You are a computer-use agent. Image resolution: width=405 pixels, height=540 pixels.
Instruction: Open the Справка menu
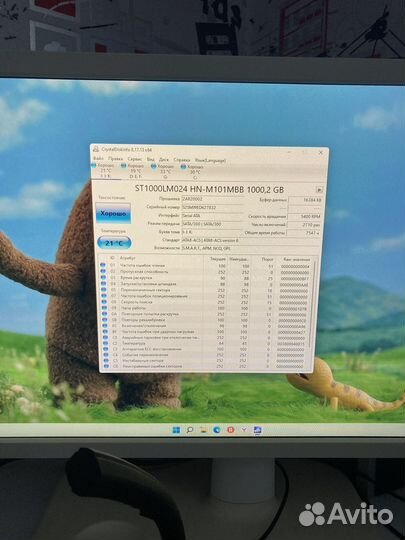point(182,160)
